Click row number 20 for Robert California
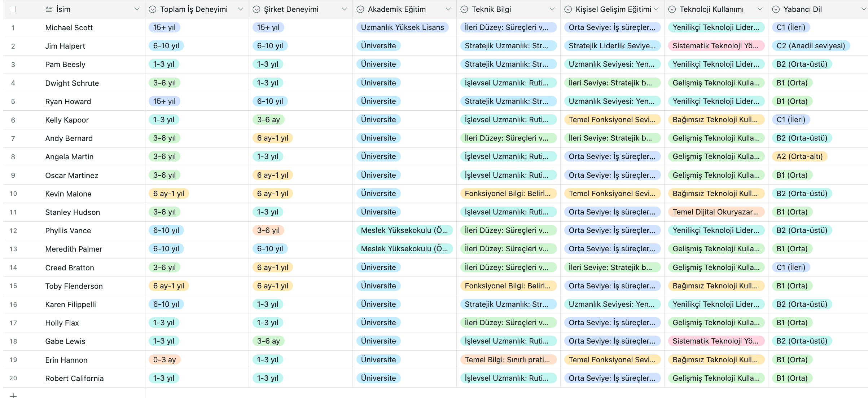The width and height of the screenshot is (868, 398). tap(13, 378)
